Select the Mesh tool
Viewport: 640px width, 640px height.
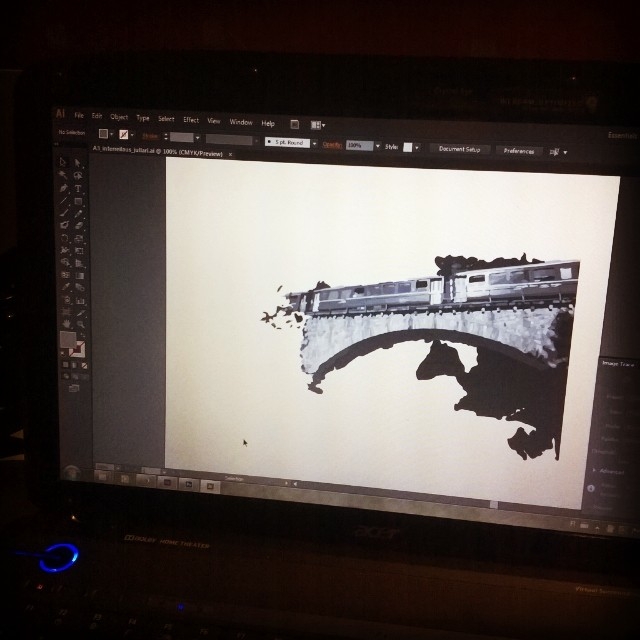(65, 275)
